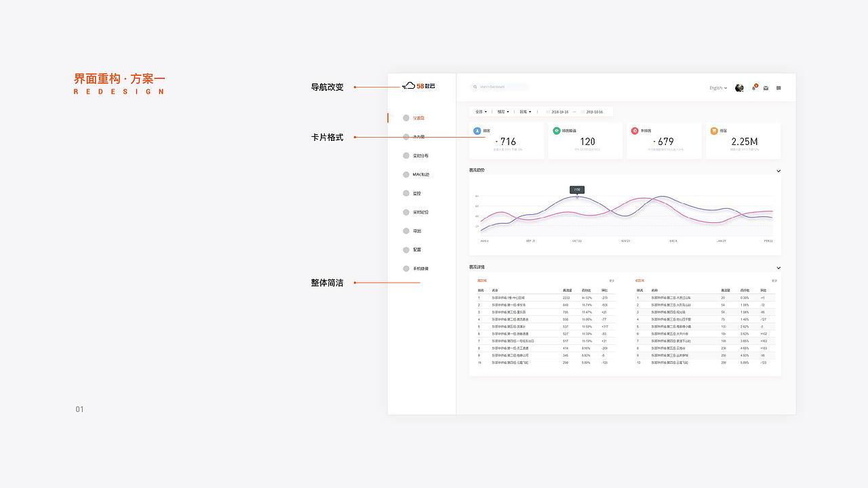
Task: Open the mail envelope icon in the header
Action: pos(766,88)
